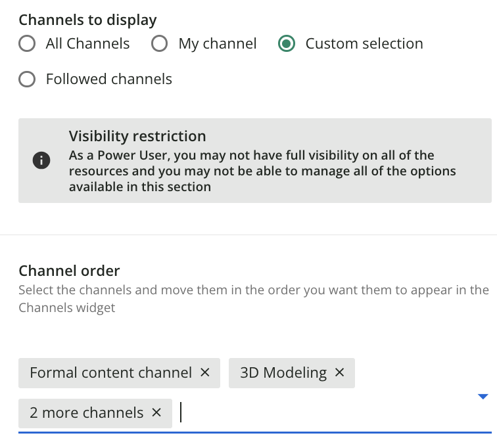Select the Followed channels radio button
Screen dimensions: 497x448
(x=27, y=79)
